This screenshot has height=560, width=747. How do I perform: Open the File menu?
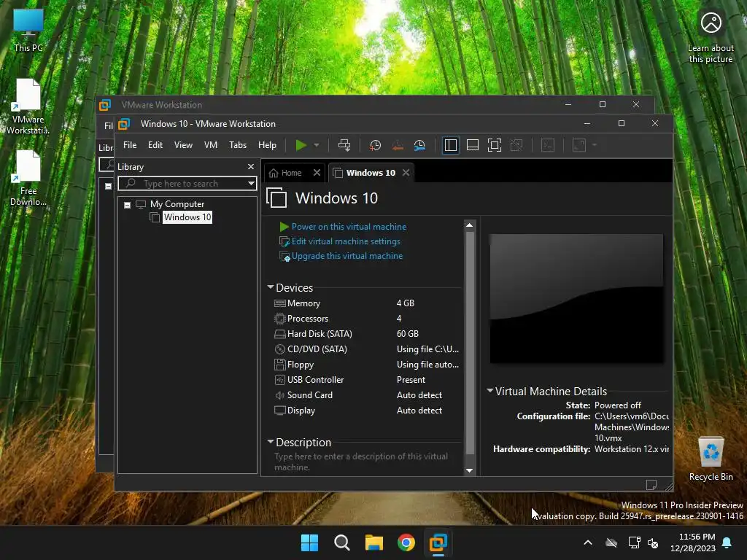click(130, 145)
